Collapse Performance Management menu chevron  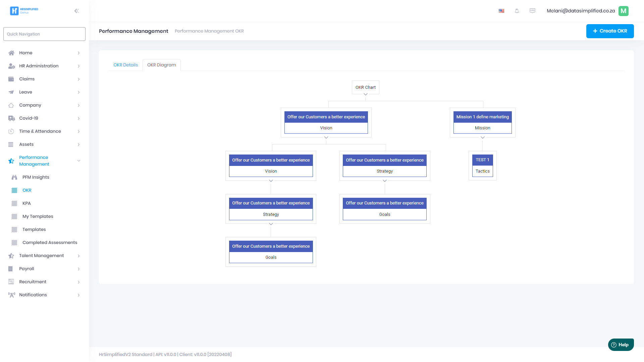tap(79, 161)
